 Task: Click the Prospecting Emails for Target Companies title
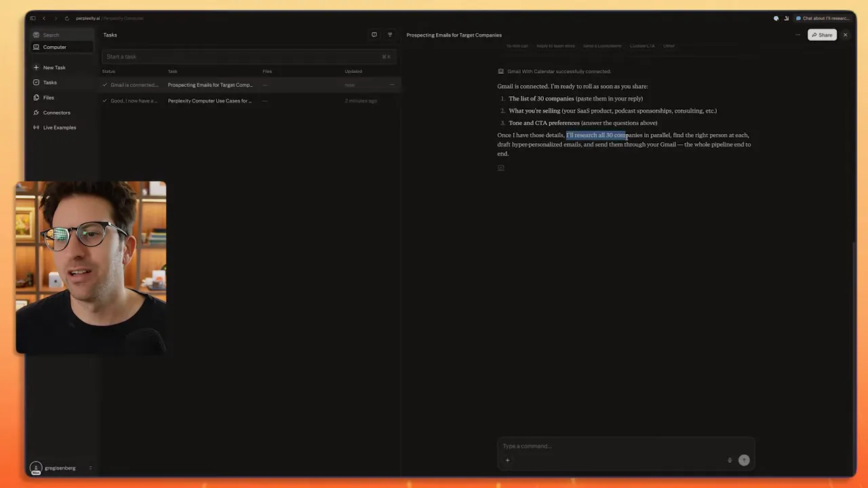[454, 35]
